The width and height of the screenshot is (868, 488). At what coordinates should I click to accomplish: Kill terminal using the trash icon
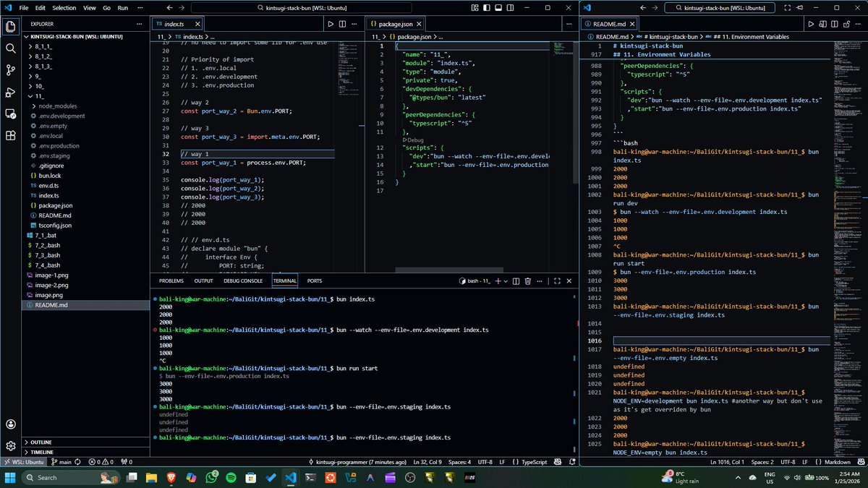527,281
